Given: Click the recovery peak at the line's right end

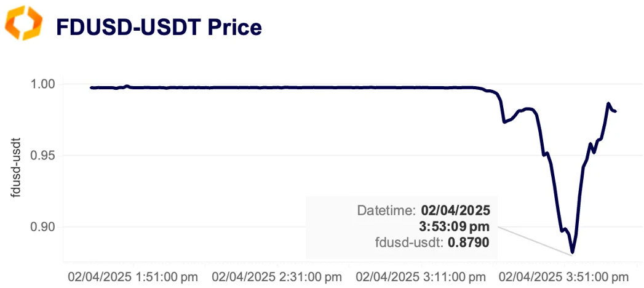Looking at the screenshot, I should click(608, 103).
